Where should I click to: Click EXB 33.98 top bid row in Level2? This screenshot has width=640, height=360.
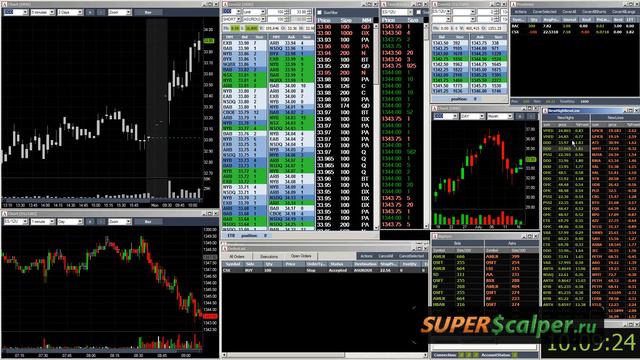pos(244,43)
